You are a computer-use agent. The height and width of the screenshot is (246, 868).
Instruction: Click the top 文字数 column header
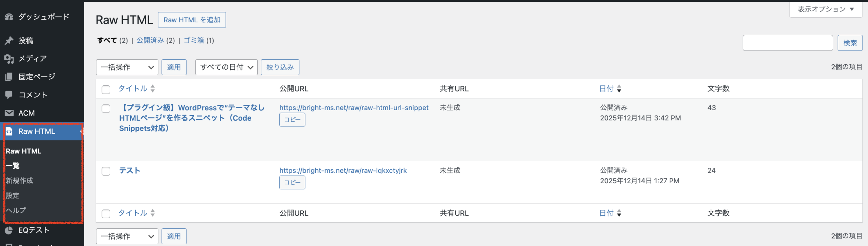click(x=718, y=89)
